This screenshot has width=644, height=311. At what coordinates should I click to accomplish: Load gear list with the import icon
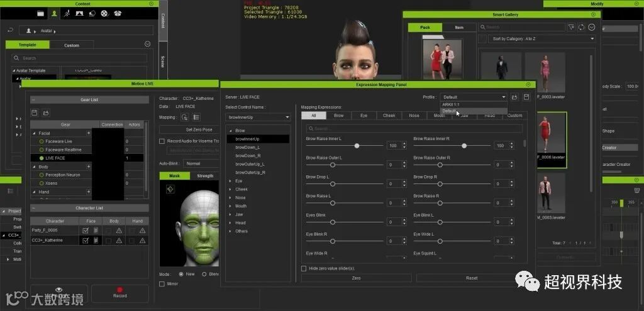pyautogui.click(x=46, y=112)
